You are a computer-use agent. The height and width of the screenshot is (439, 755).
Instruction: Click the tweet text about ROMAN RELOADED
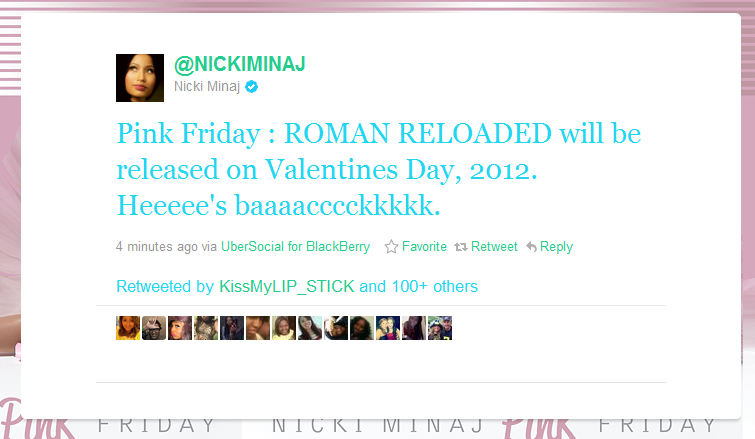click(379, 169)
